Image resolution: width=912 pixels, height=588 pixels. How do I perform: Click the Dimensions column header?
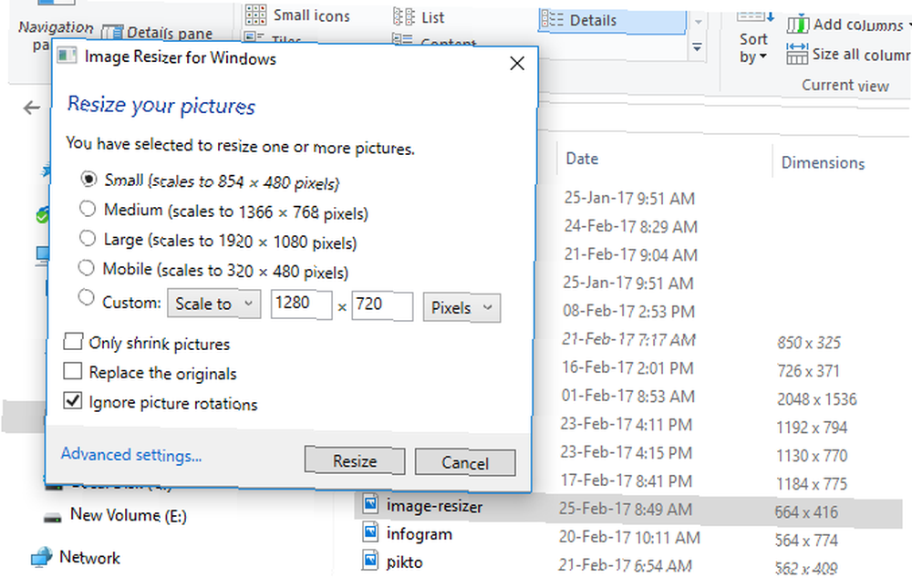tap(823, 162)
